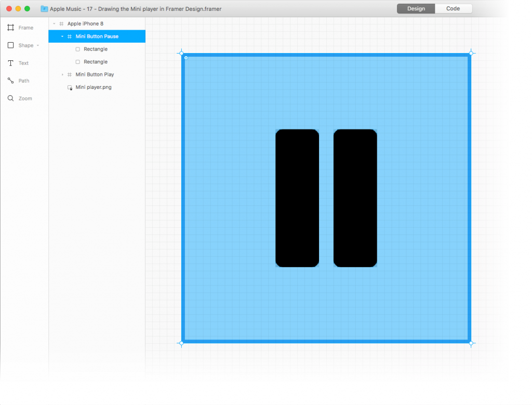The image size is (532, 405).
Task: Click the Shape tool label
Action: pos(26,45)
